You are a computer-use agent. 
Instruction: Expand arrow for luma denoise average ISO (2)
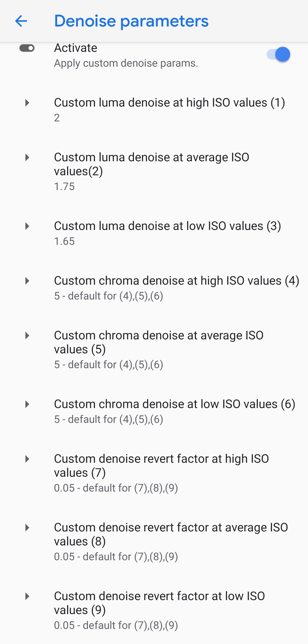27,157
